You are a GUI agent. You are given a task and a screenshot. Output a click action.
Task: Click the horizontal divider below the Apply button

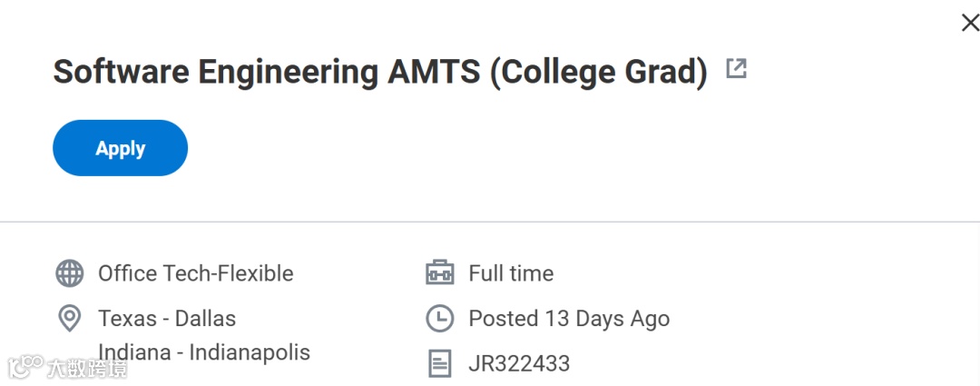coord(490,222)
